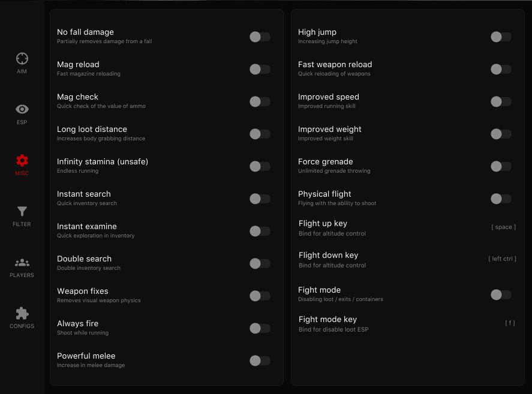Turn on the High jump switch

point(501,37)
